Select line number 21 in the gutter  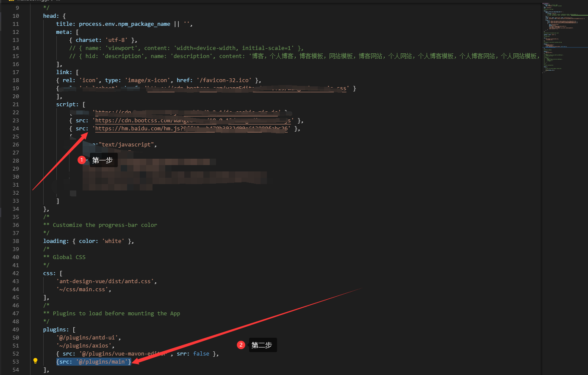pos(16,105)
